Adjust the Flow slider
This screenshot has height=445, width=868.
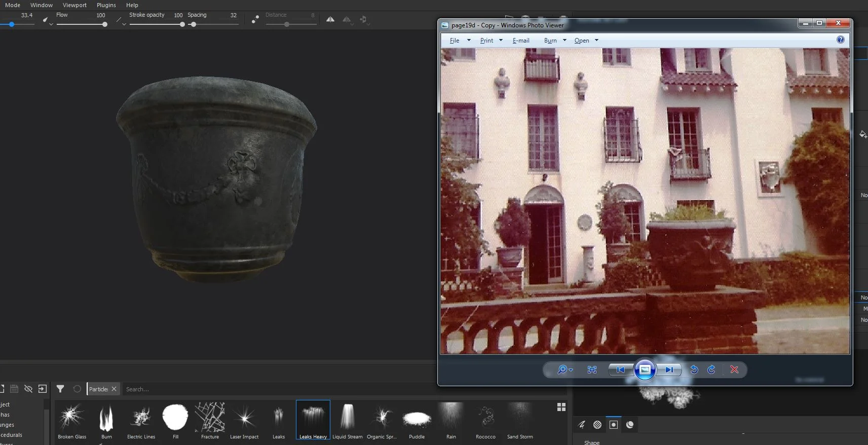coord(82,24)
